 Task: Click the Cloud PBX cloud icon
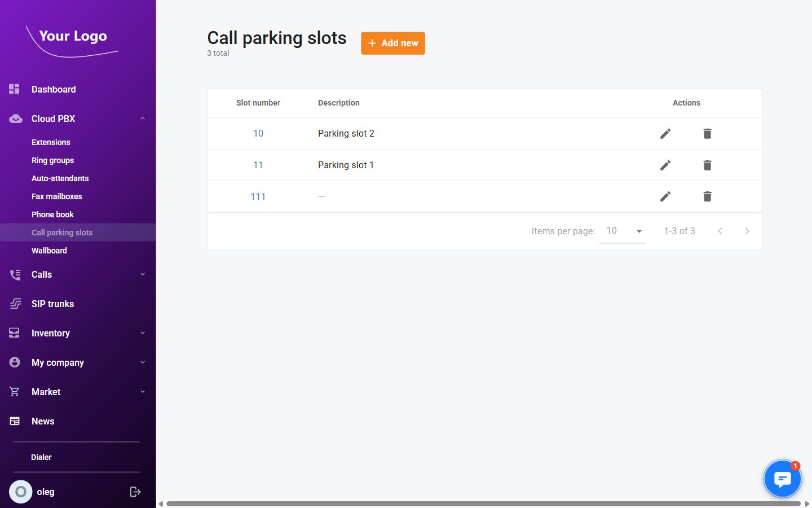(15, 119)
